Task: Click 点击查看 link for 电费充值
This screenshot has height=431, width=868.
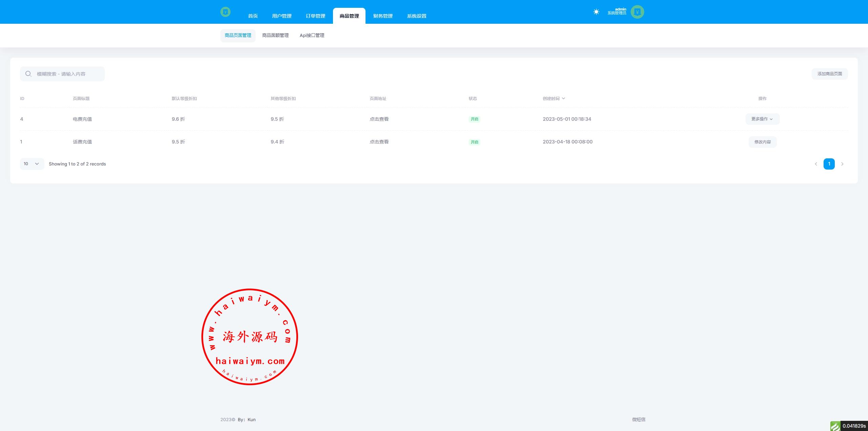Action: click(379, 119)
